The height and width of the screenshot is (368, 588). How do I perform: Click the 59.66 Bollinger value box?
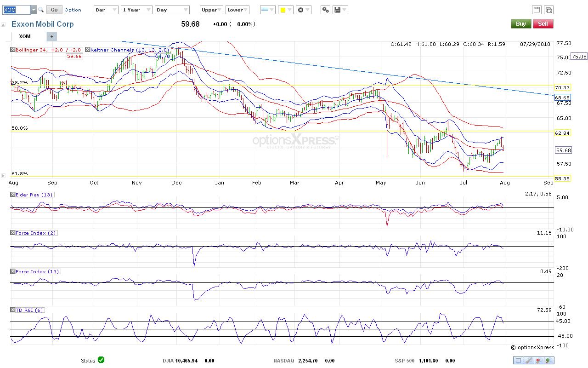pos(74,56)
